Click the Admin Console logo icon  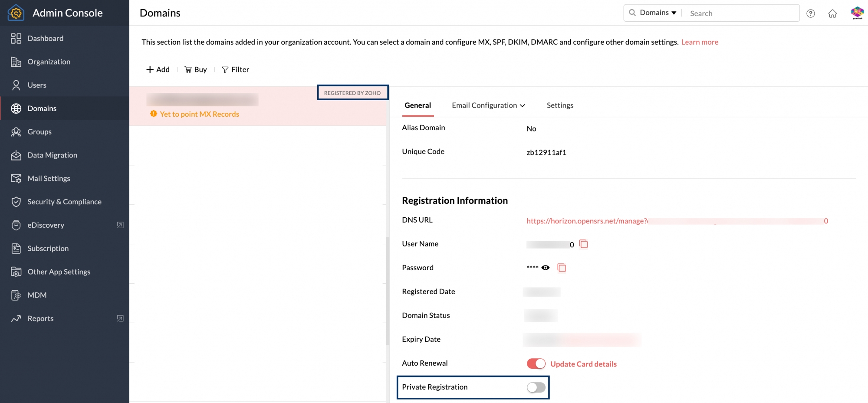[x=16, y=13]
